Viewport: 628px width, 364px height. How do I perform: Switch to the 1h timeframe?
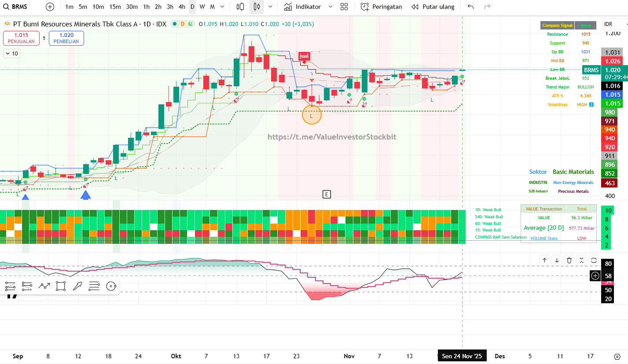147,7
